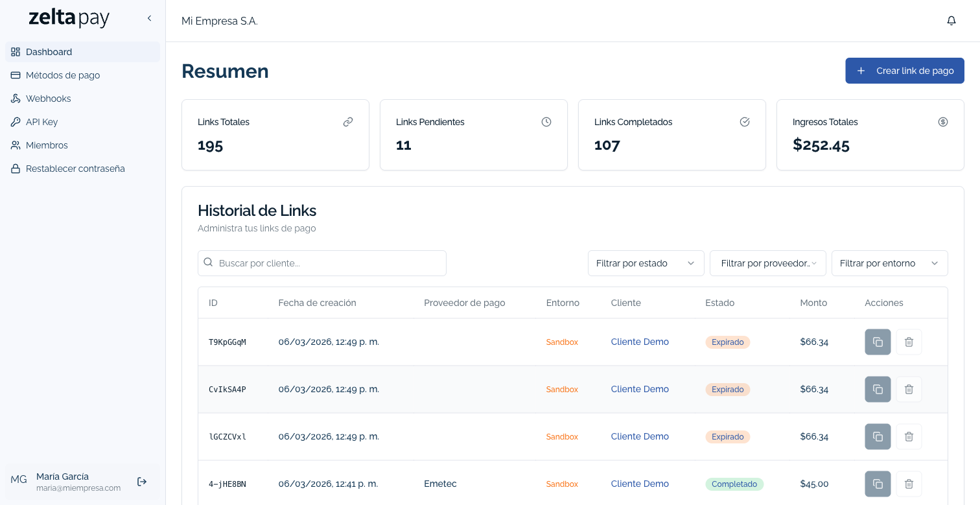Select Dashboard in the sidebar menu
Image resolution: width=980 pixels, height=505 pixels.
point(49,52)
